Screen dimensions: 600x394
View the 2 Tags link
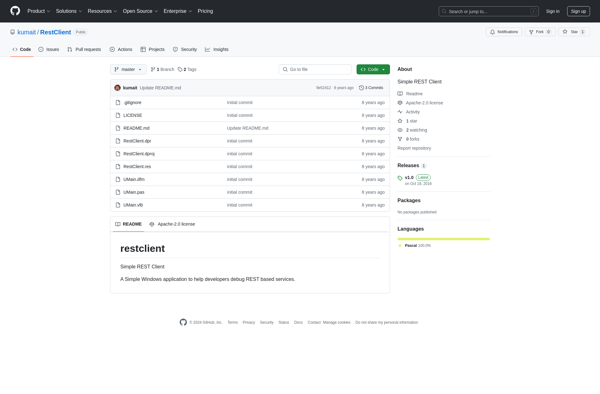(x=187, y=69)
